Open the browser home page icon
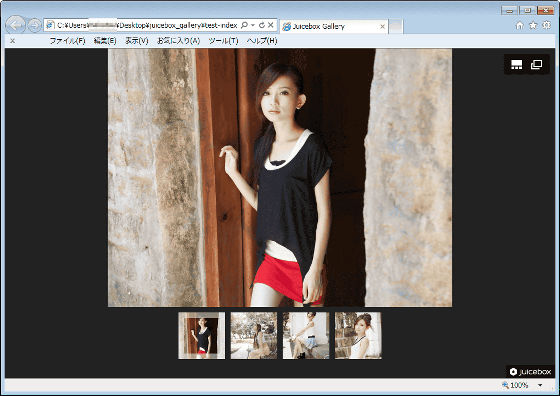 tap(520, 25)
